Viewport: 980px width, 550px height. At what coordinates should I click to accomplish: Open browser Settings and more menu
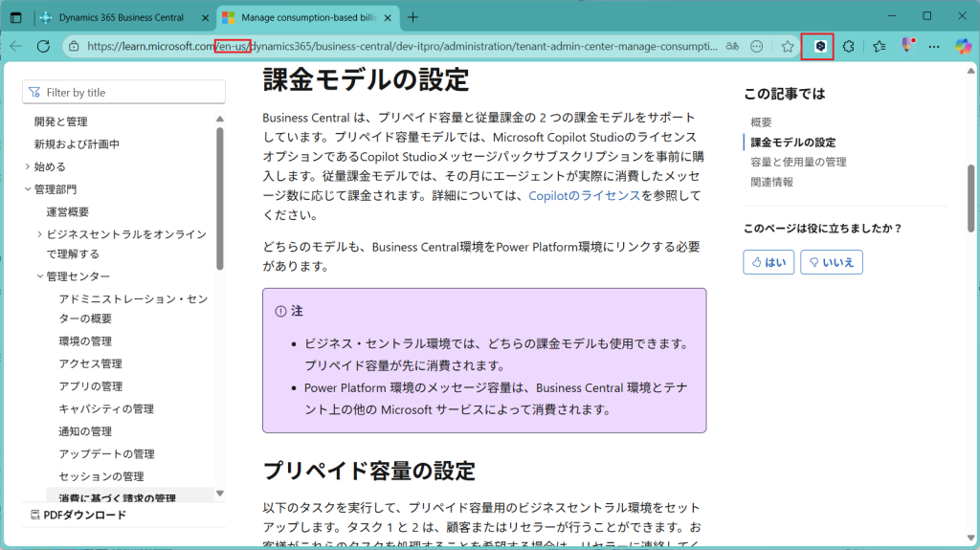(x=934, y=46)
